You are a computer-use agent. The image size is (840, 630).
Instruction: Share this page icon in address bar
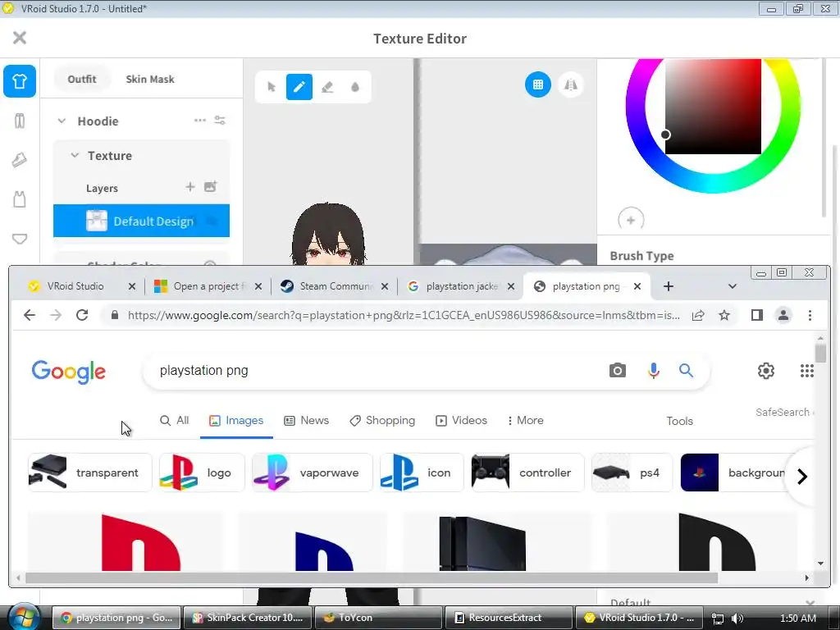pyautogui.click(x=698, y=316)
